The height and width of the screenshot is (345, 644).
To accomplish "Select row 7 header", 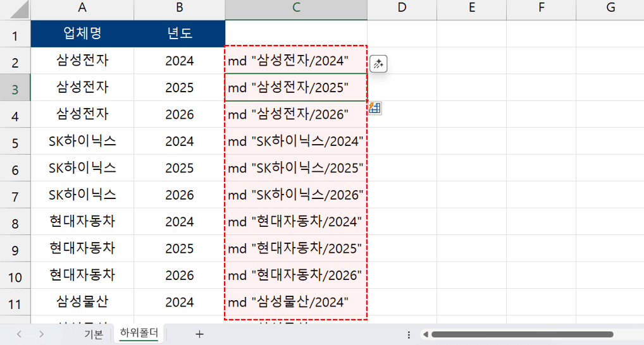I will [15, 195].
